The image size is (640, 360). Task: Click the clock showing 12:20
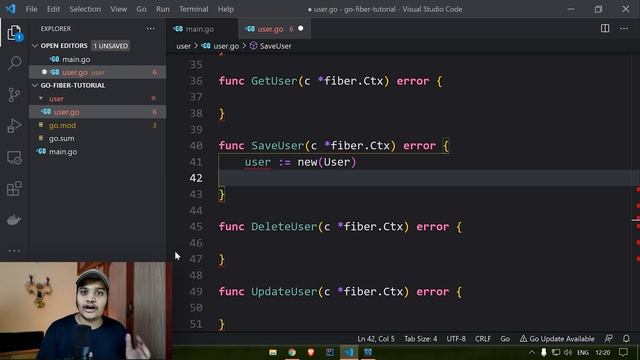point(602,353)
